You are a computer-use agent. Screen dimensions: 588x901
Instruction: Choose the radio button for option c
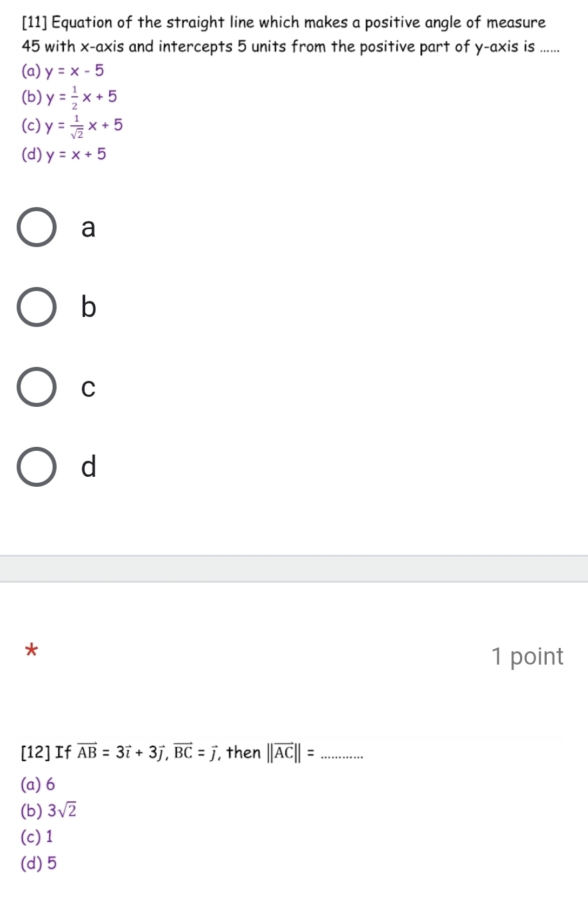[37, 387]
